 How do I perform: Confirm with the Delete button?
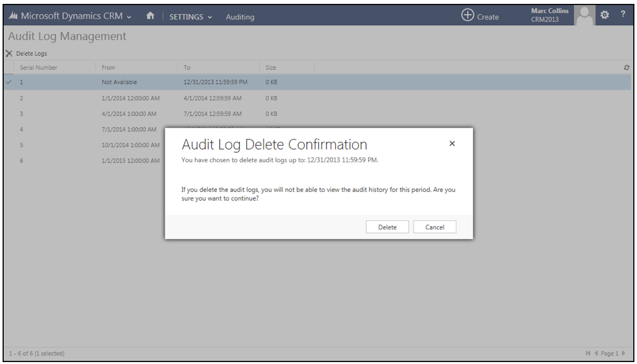(x=387, y=227)
